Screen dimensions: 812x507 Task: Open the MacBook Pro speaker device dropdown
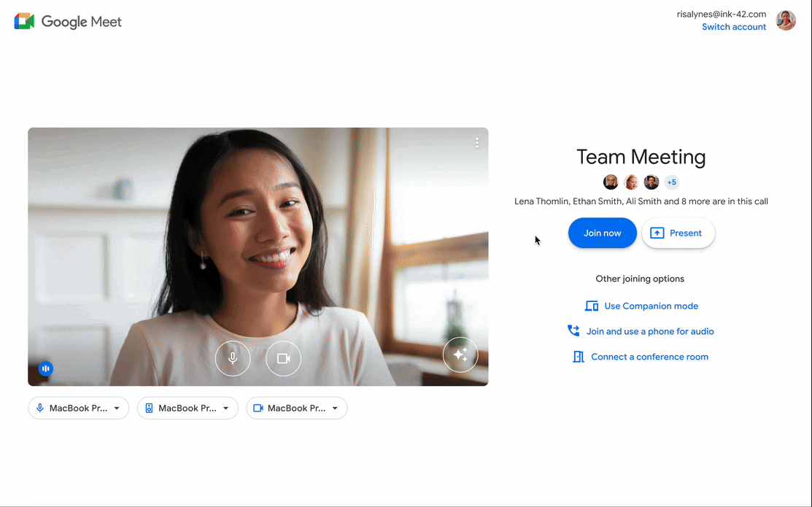pos(187,408)
